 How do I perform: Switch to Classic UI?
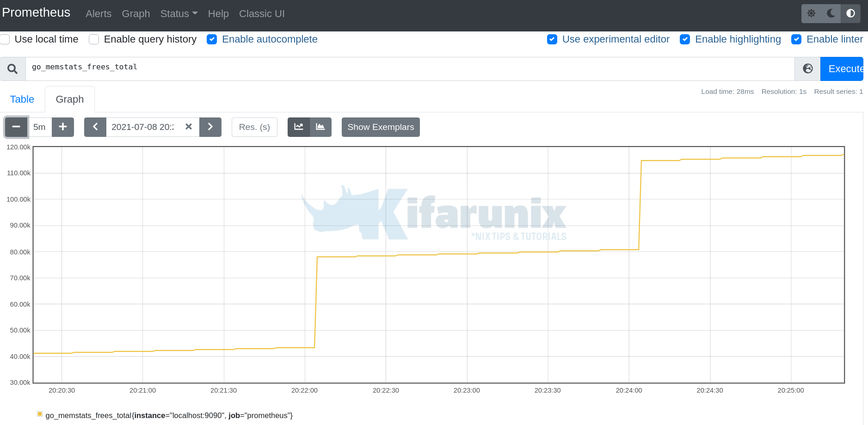[262, 14]
